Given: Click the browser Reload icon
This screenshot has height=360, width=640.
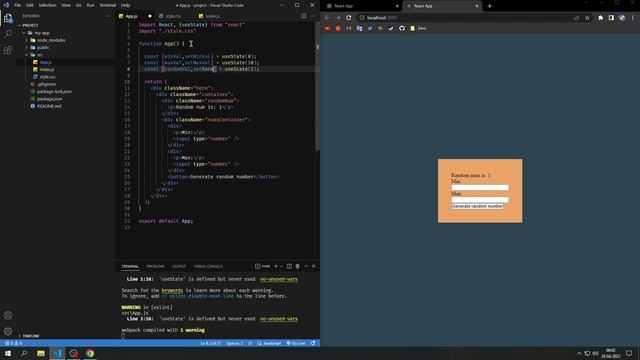Looking at the screenshot, I should pos(349,18).
